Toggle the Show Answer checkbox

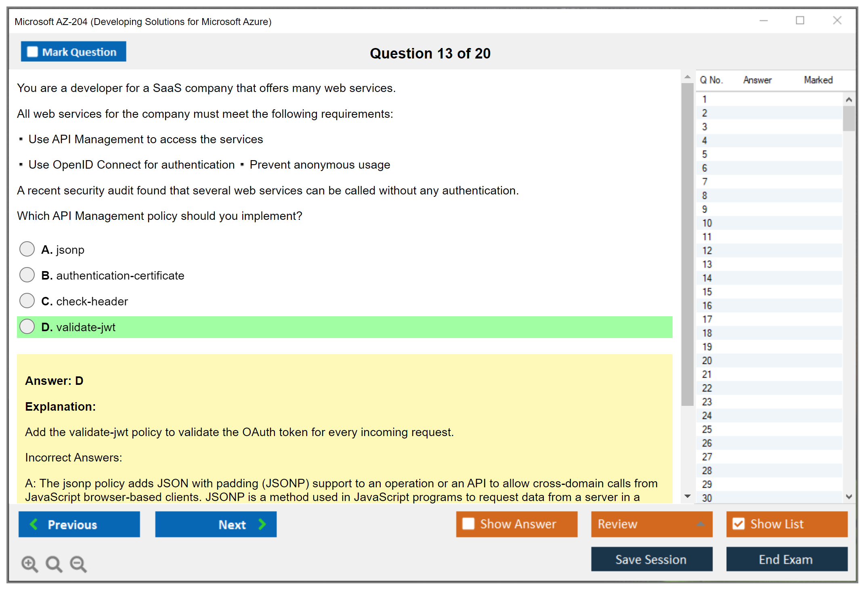[x=468, y=524]
